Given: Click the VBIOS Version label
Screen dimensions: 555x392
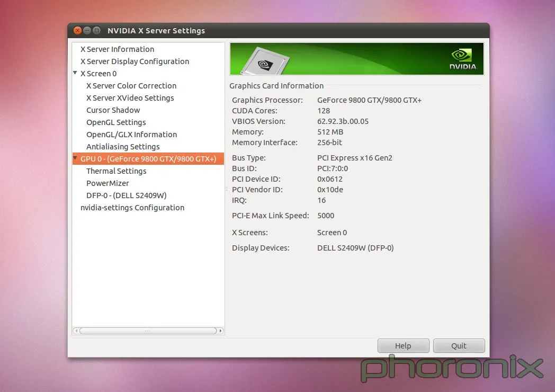Looking at the screenshot, I should point(258,121).
